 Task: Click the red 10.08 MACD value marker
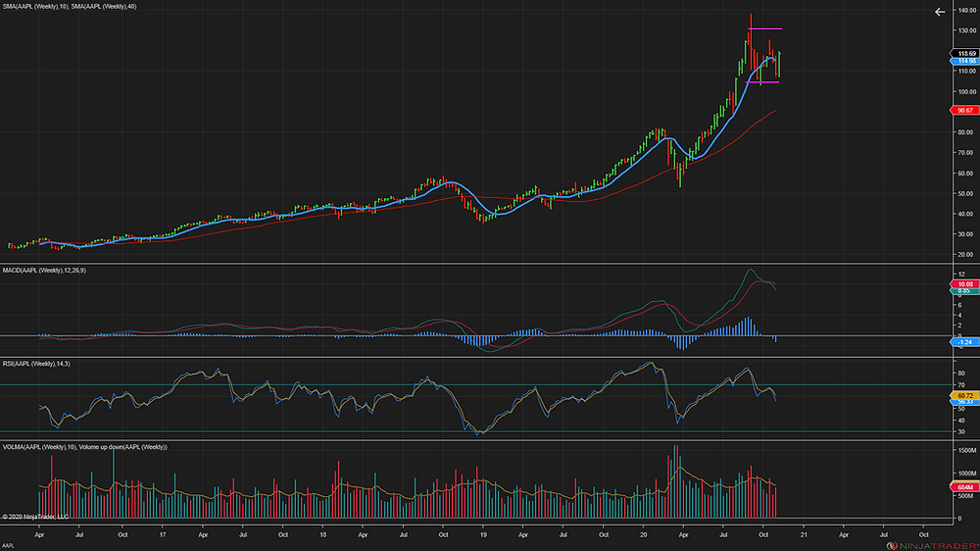(964, 284)
